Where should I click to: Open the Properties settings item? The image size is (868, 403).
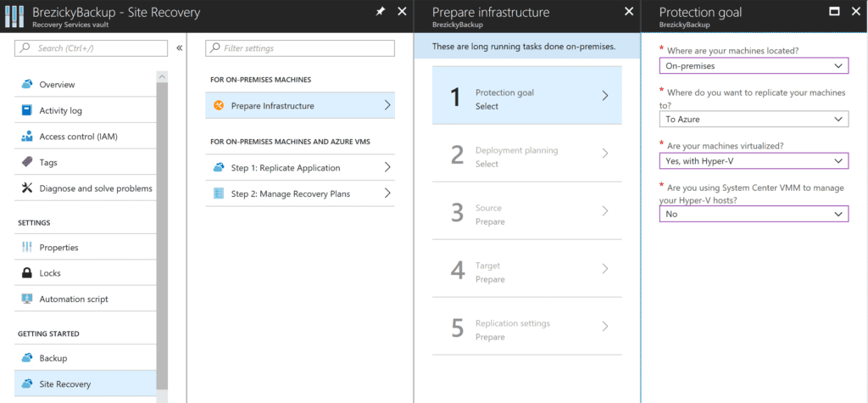coord(86,247)
